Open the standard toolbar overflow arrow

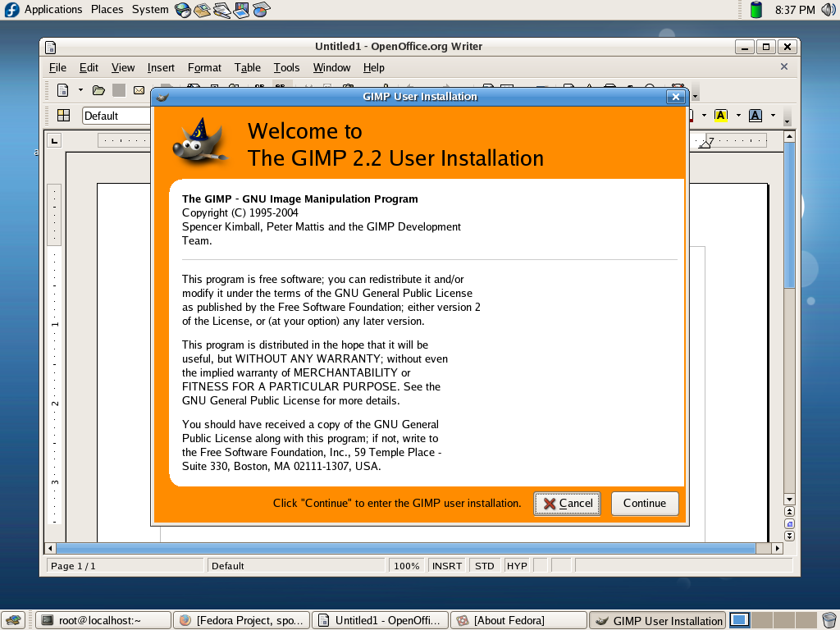click(x=696, y=97)
